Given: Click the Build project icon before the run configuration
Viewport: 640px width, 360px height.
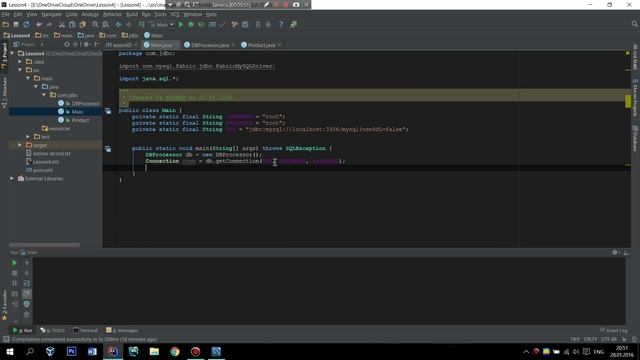Looking at the screenshot, I should click(x=141, y=25).
